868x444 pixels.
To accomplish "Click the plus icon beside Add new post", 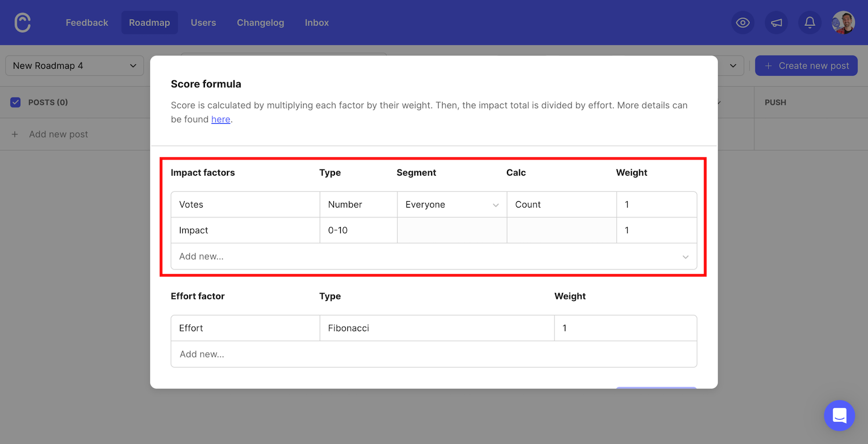I will point(15,134).
